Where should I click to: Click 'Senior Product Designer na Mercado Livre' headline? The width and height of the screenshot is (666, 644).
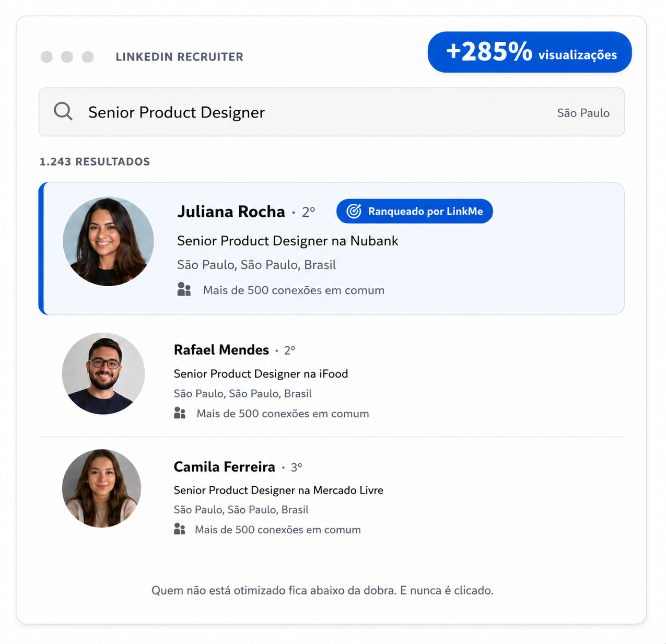tap(278, 490)
